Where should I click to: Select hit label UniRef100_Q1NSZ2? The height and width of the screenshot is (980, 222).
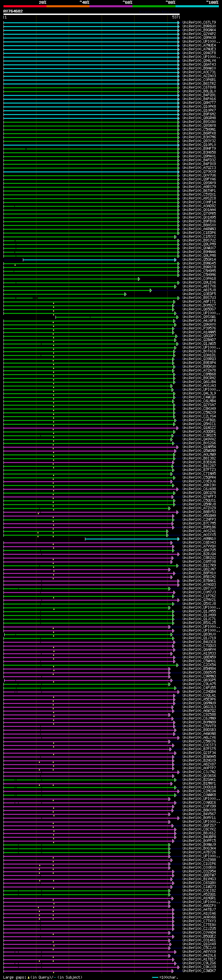(199, 428)
